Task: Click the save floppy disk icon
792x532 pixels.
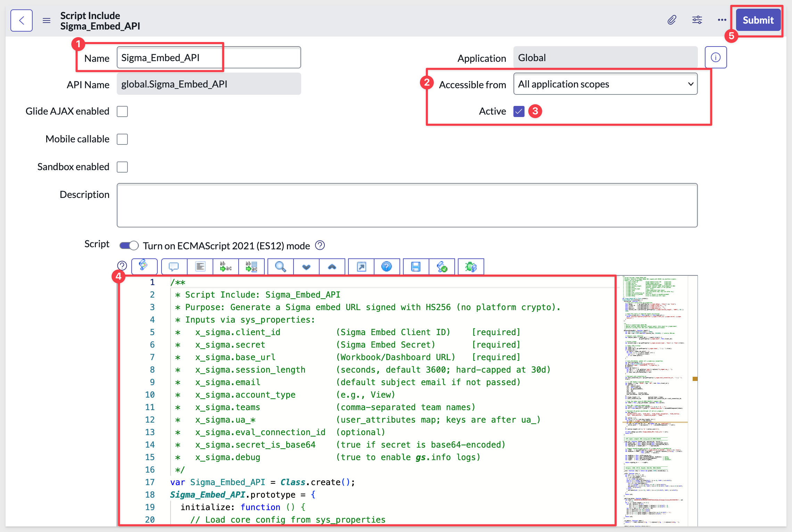Action: (416, 267)
